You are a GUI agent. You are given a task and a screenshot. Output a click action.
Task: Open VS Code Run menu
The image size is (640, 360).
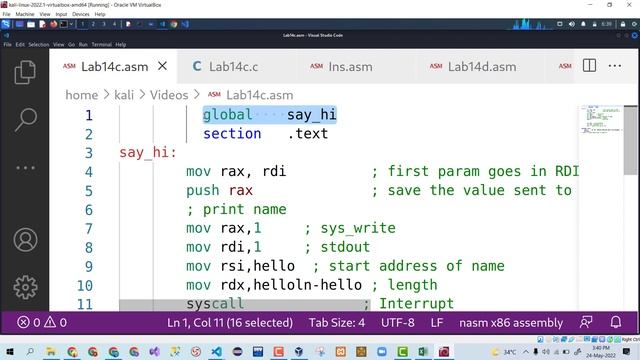(83, 44)
